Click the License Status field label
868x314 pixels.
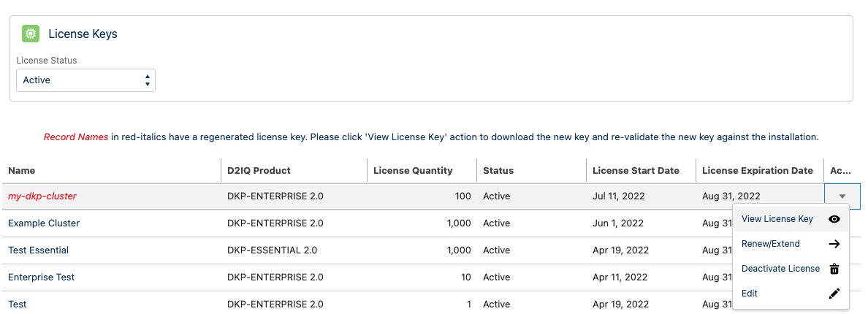(47, 61)
